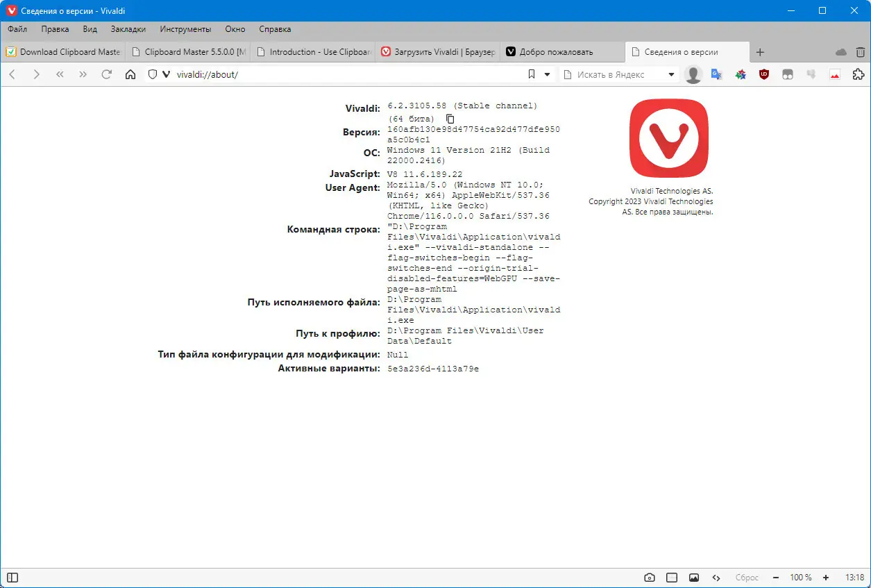The width and height of the screenshot is (871, 588).
Task: Click the address field showing vivaldi://about/
Action: click(347, 74)
